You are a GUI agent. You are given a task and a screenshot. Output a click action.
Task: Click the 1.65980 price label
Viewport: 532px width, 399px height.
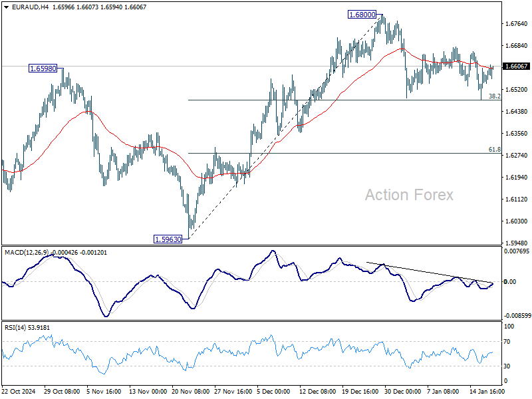click(x=43, y=68)
